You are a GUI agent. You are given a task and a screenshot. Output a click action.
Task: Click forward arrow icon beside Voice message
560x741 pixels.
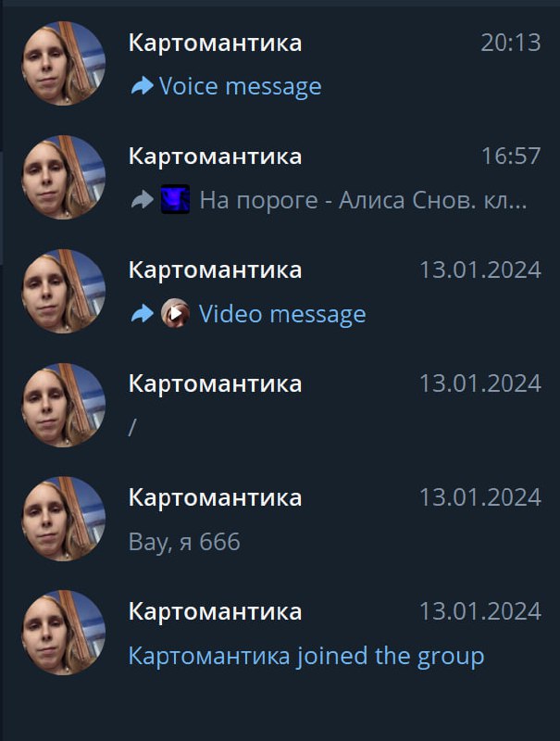coord(142,86)
